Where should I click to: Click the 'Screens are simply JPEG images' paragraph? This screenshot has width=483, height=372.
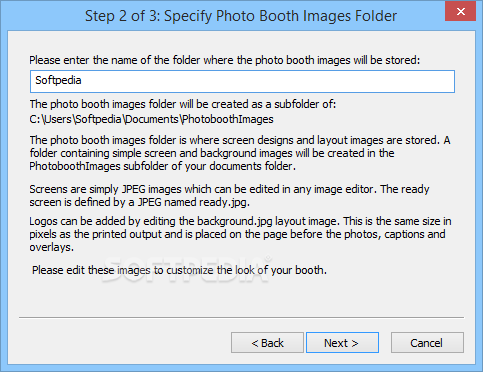point(229,196)
